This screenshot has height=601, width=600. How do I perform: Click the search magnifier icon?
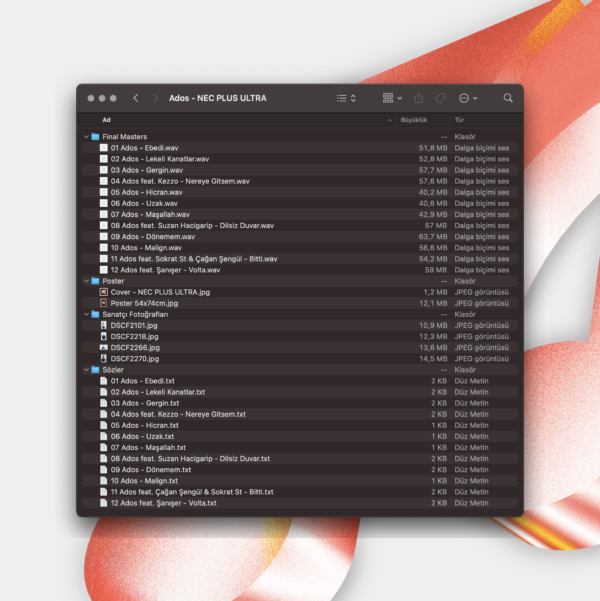[508, 98]
